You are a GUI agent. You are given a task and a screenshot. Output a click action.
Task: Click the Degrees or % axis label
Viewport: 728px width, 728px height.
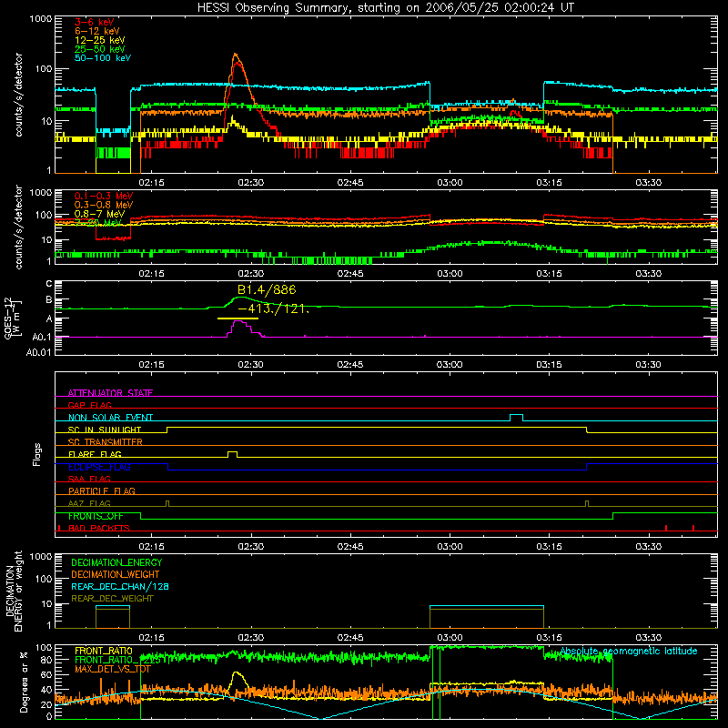[x=24, y=682]
